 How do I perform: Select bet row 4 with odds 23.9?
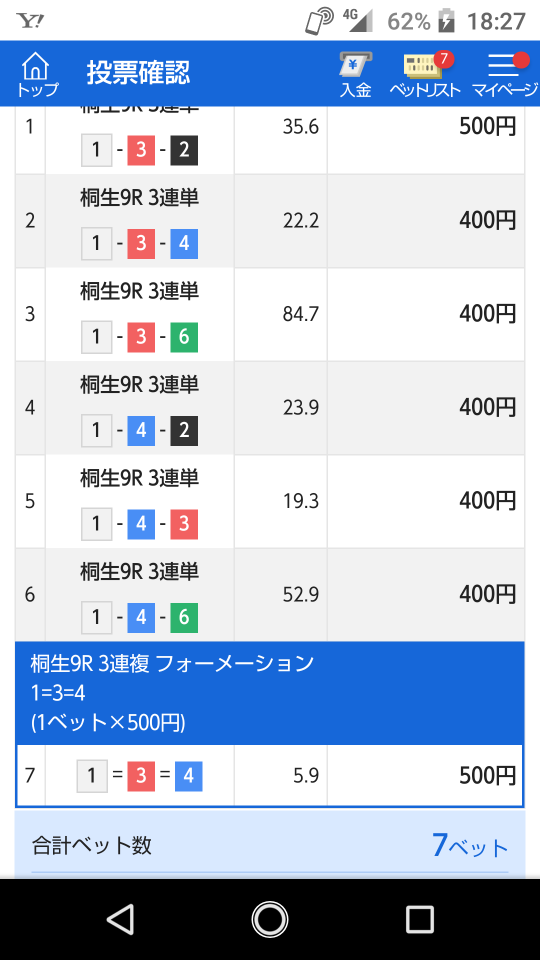(x=269, y=408)
